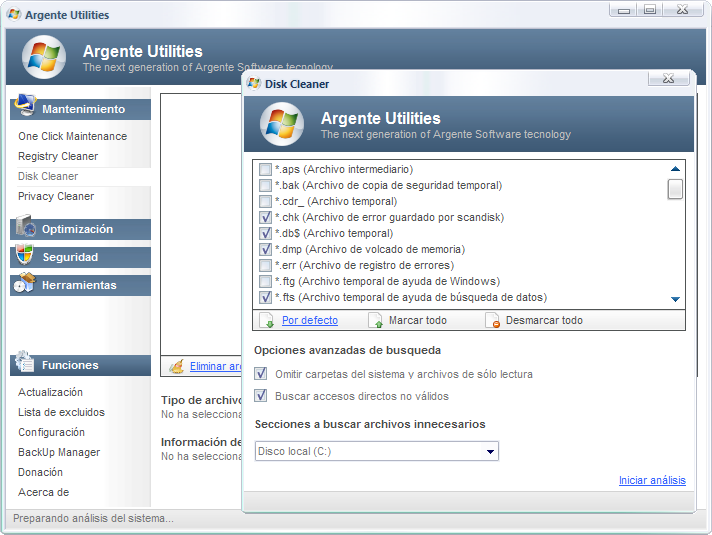Open Registry Cleaner in sidebar

tap(58, 156)
